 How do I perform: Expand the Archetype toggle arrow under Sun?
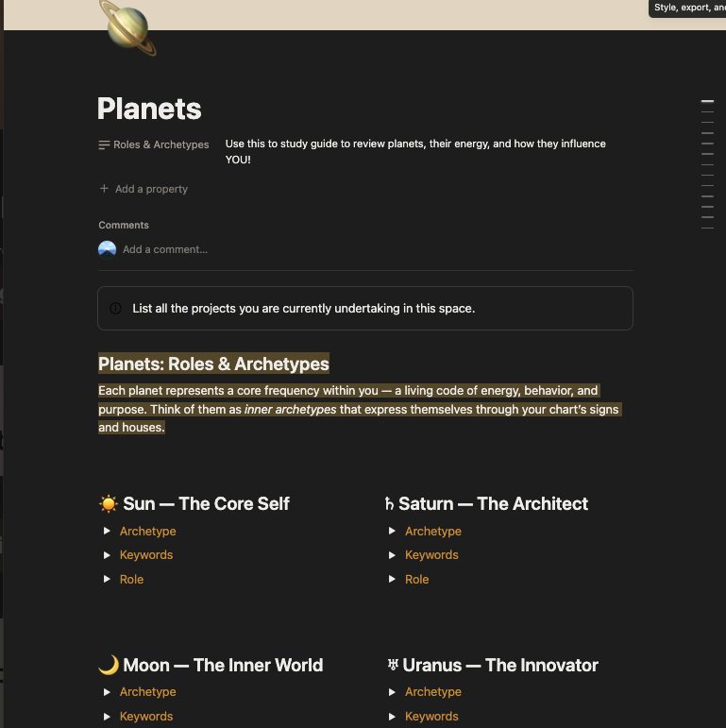(x=108, y=532)
